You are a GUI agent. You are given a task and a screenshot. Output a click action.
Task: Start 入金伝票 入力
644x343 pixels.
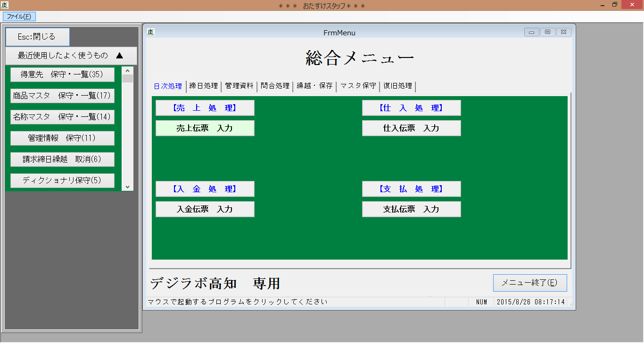point(205,209)
